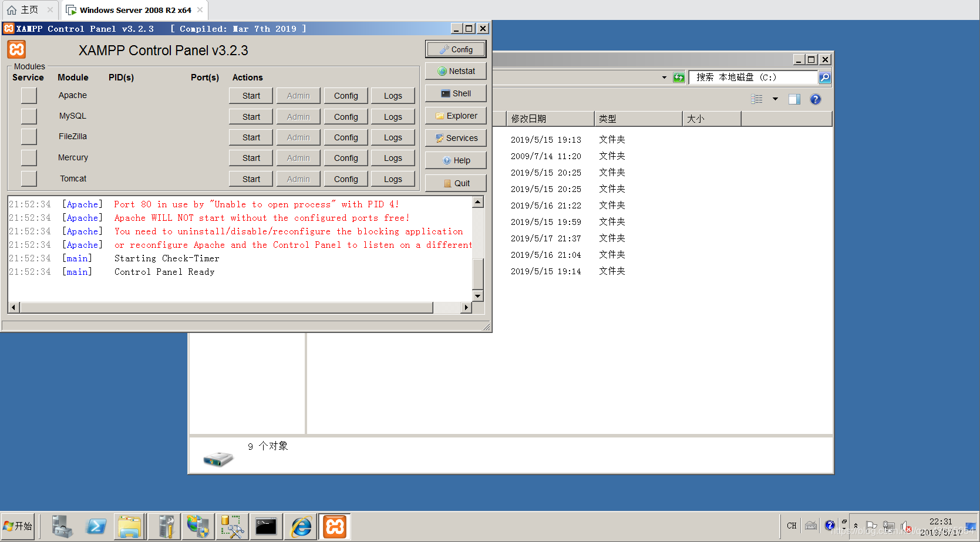The width and height of the screenshot is (980, 542).
Task: Start the FileZilla module
Action: [251, 137]
